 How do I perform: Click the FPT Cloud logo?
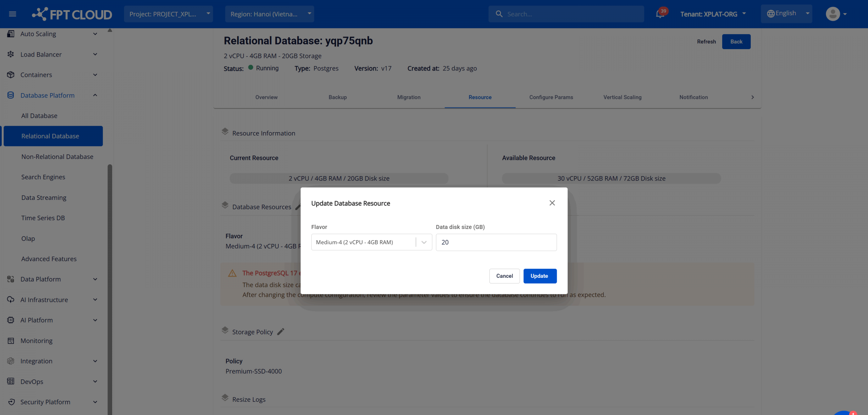point(72,14)
